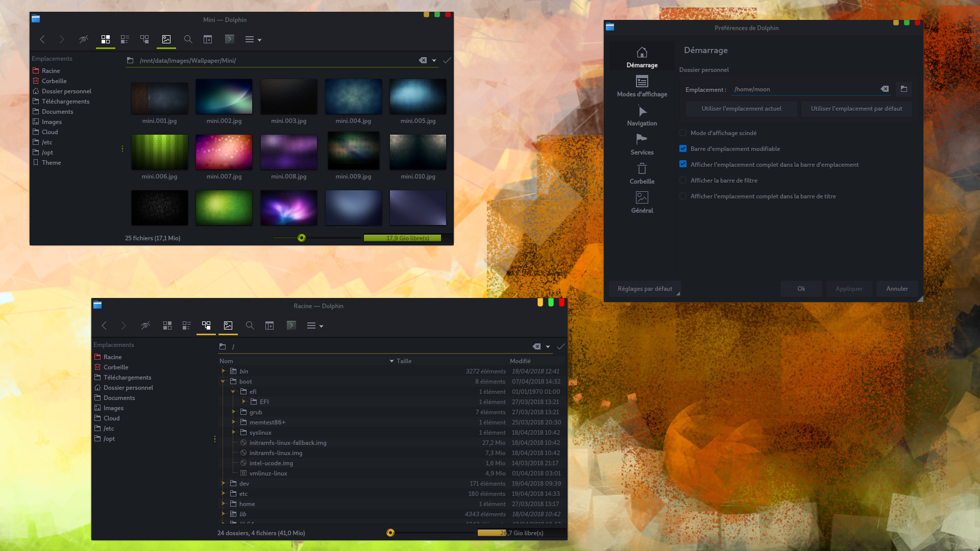This screenshot has height=551, width=980.
Task: Toggle hidden files in Mini window toolbar
Action: (84, 39)
